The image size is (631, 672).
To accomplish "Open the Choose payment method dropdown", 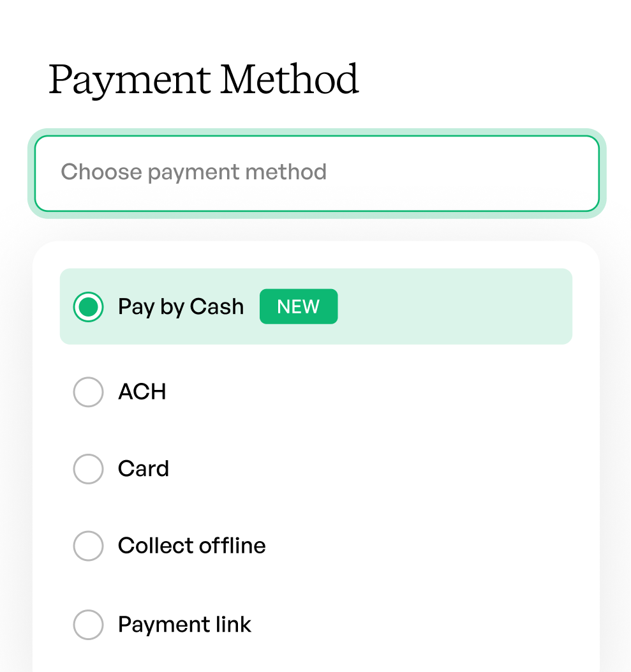I will click(316, 173).
